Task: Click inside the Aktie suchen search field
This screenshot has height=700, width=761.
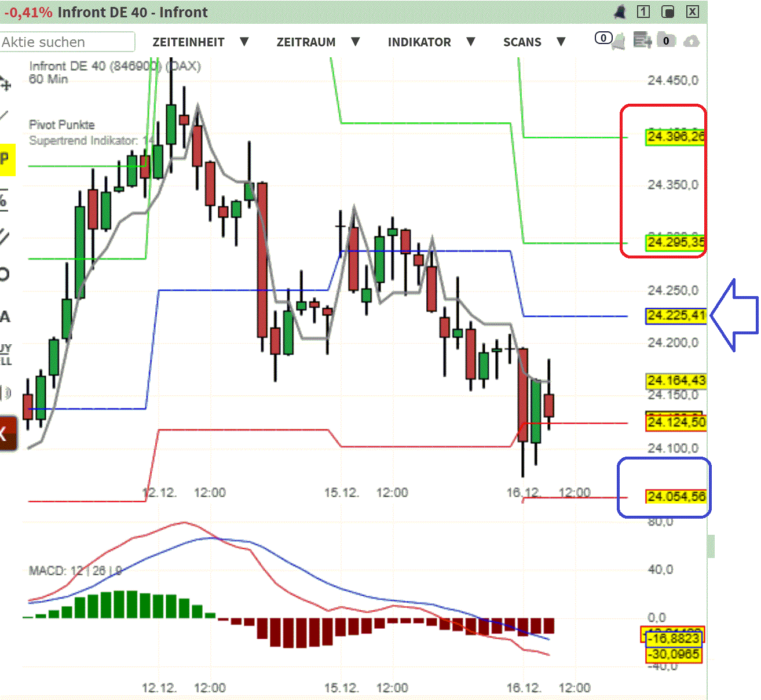Action: 67,42
